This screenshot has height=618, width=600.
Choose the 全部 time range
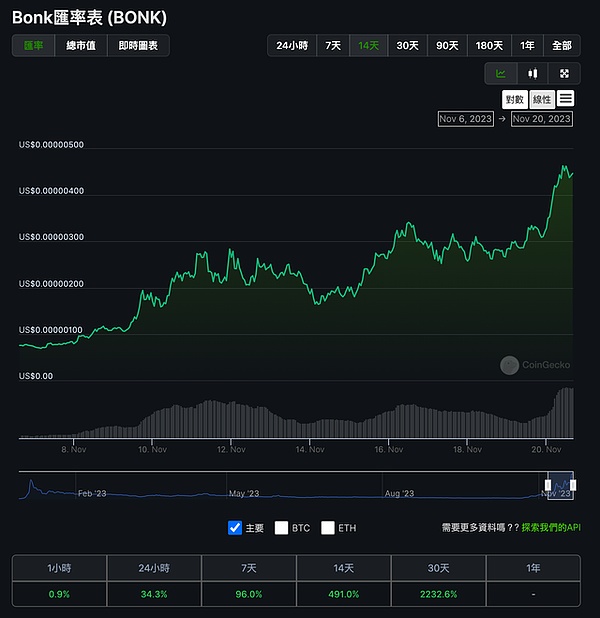[x=561, y=46]
